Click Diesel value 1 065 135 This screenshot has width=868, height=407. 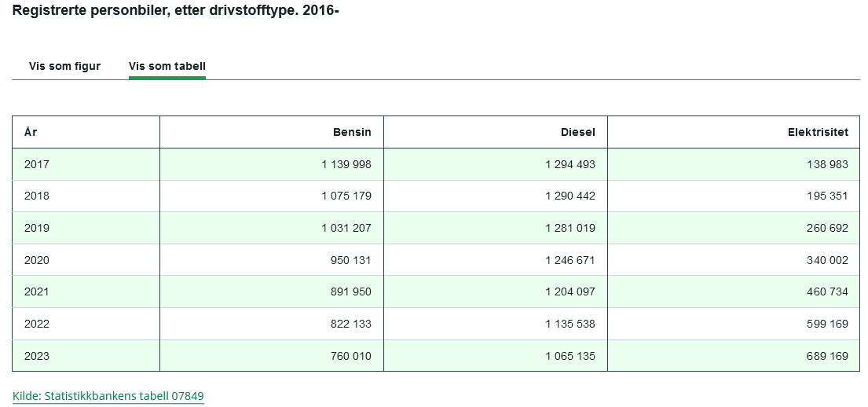(x=570, y=355)
